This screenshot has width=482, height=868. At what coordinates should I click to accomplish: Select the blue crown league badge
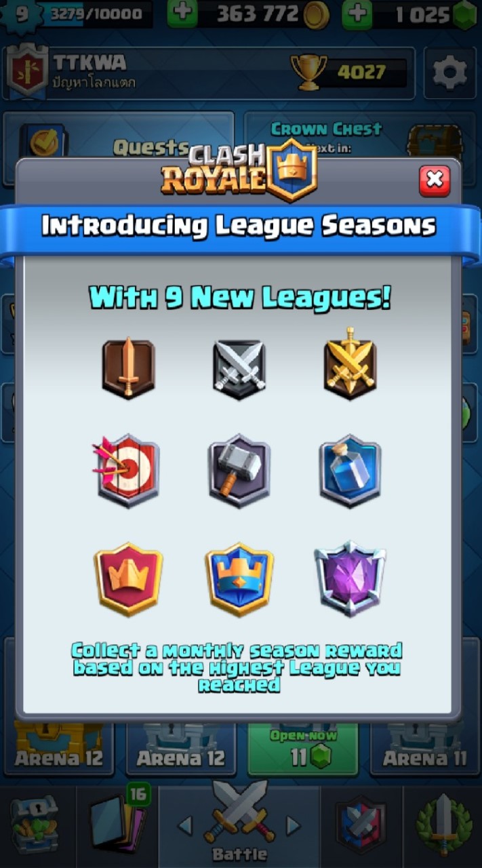click(239, 578)
